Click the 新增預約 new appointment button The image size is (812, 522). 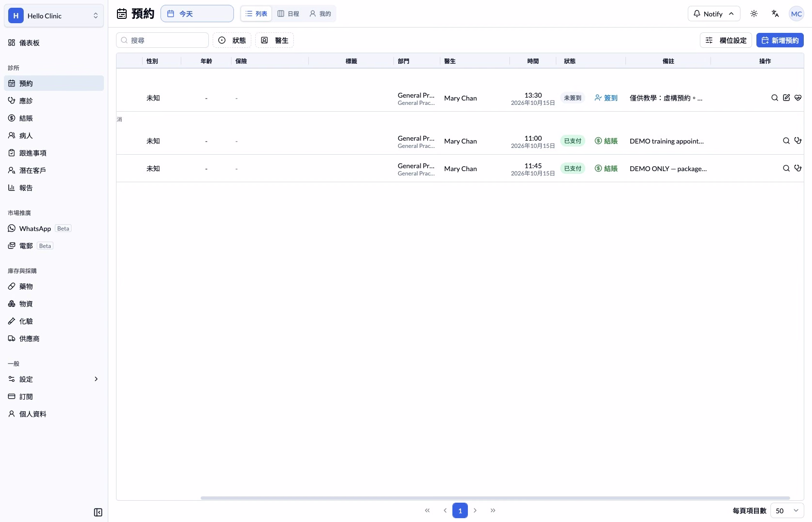pyautogui.click(x=780, y=40)
